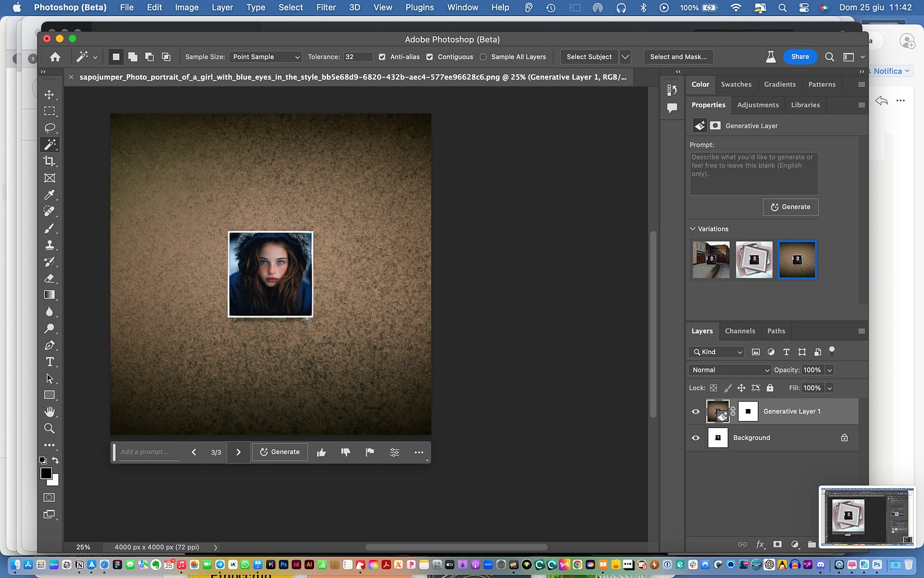Click the Select Subject button
The height and width of the screenshot is (578, 924).
pyautogui.click(x=589, y=57)
